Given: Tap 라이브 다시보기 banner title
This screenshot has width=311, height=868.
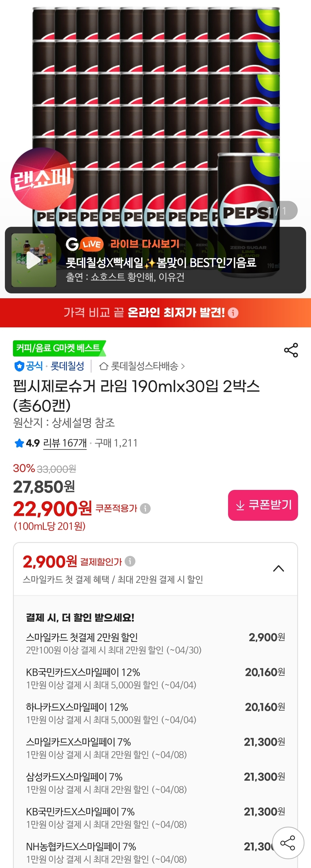Looking at the screenshot, I should pos(145,244).
